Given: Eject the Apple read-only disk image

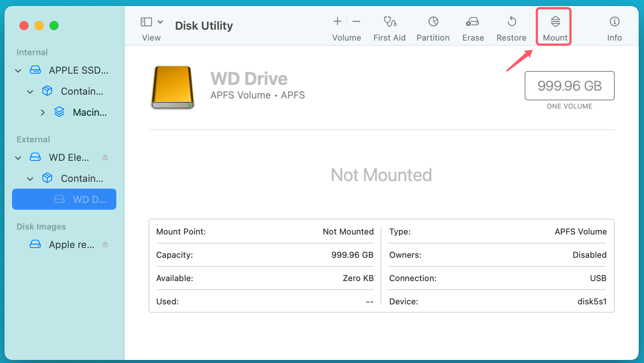Looking at the screenshot, I should (105, 244).
